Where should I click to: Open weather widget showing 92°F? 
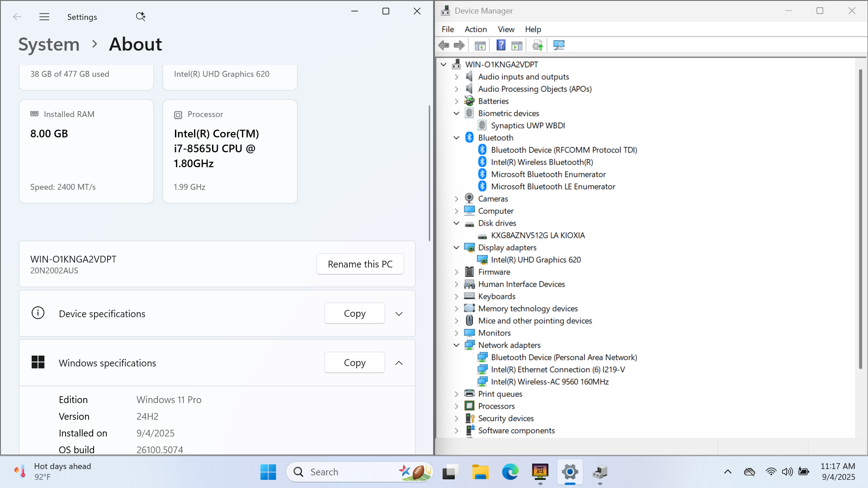pos(52,472)
